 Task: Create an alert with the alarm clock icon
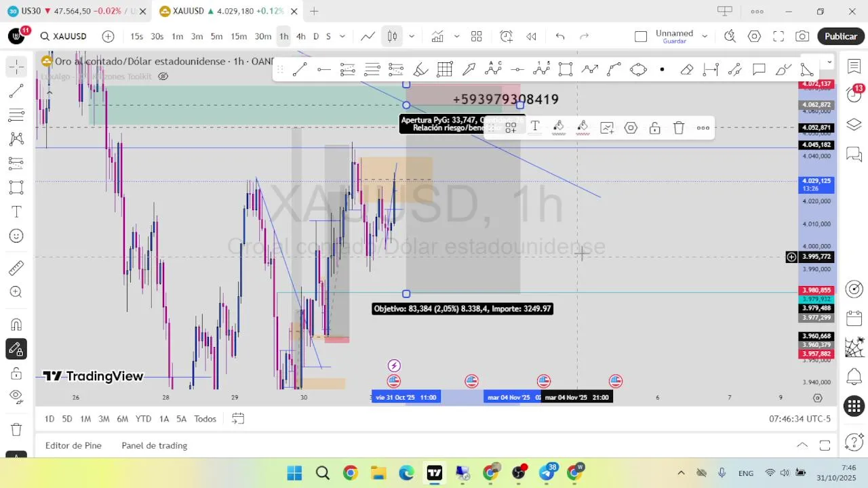click(507, 37)
